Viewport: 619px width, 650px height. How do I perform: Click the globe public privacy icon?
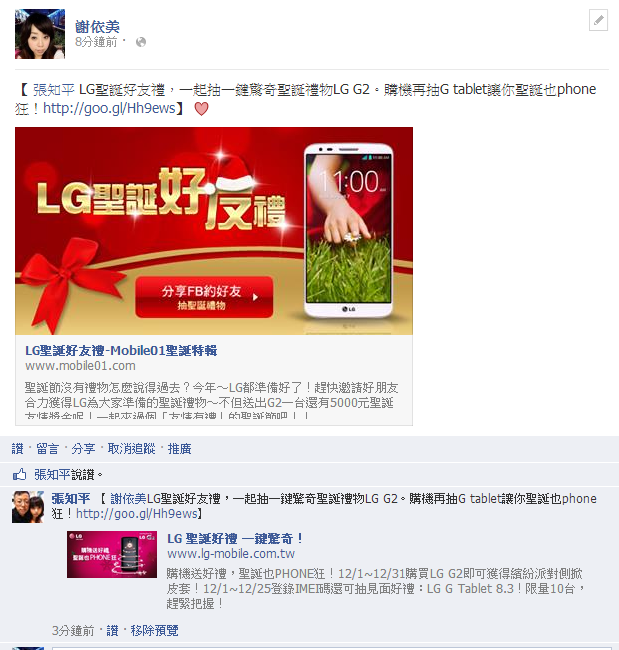pos(141,42)
